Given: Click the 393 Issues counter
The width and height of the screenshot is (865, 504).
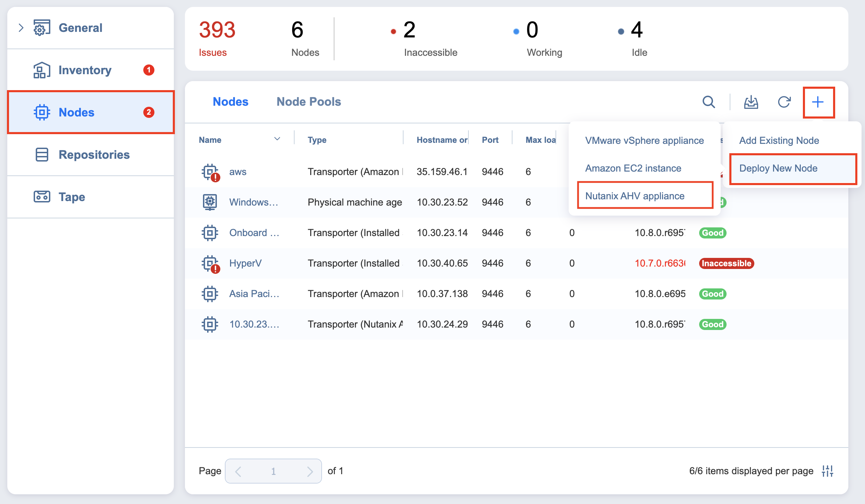Looking at the screenshot, I should click(x=217, y=38).
